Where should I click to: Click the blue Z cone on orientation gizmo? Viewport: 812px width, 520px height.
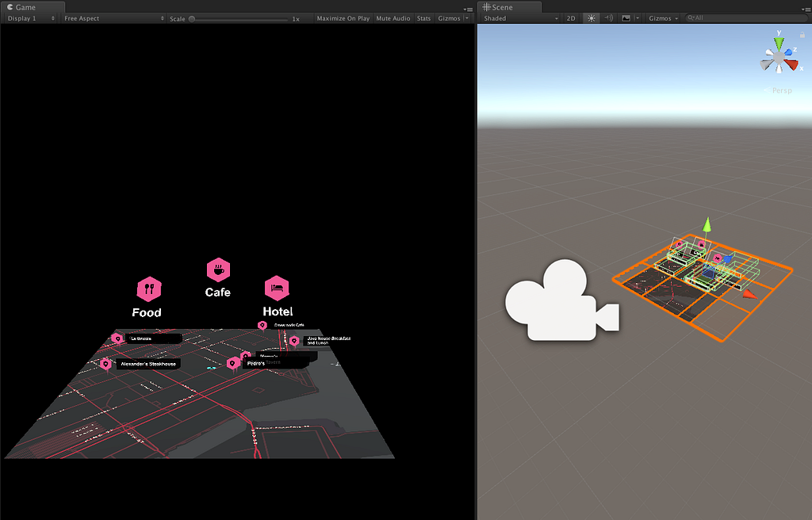click(788, 52)
